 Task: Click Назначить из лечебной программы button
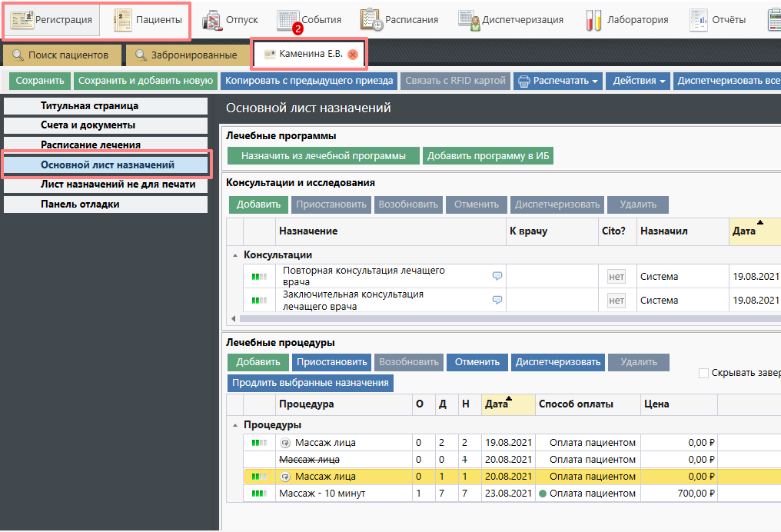click(x=323, y=156)
